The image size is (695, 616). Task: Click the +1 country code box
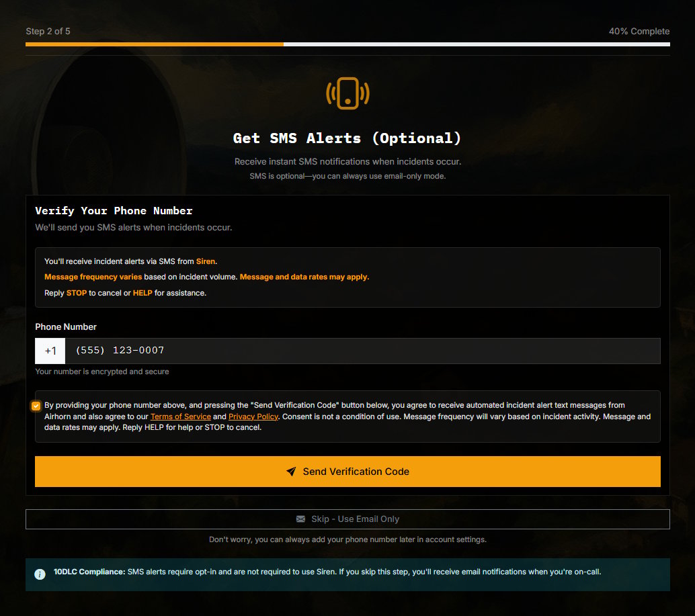(x=50, y=351)
